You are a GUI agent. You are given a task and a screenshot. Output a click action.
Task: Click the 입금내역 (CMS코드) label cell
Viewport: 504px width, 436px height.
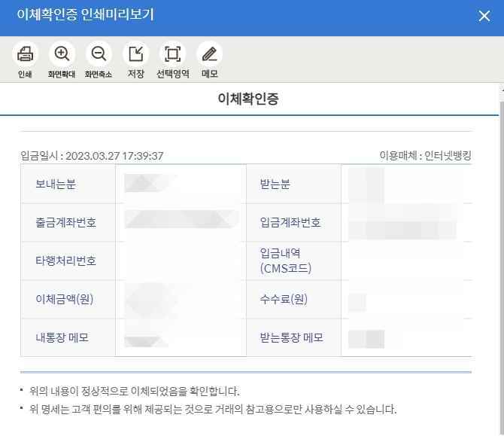(x=294, y=261)
